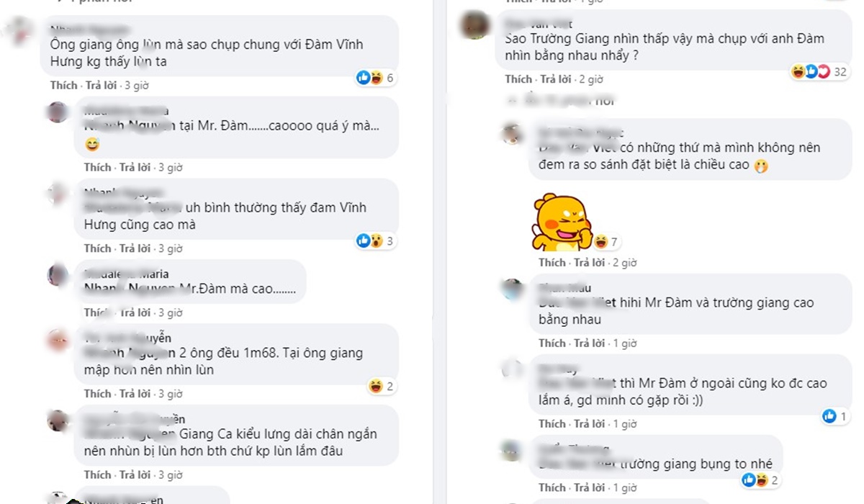This screenshot has height=504, width=864.
Task: Open reactions count 6 on top-left comment
Action: coord(377,78)
